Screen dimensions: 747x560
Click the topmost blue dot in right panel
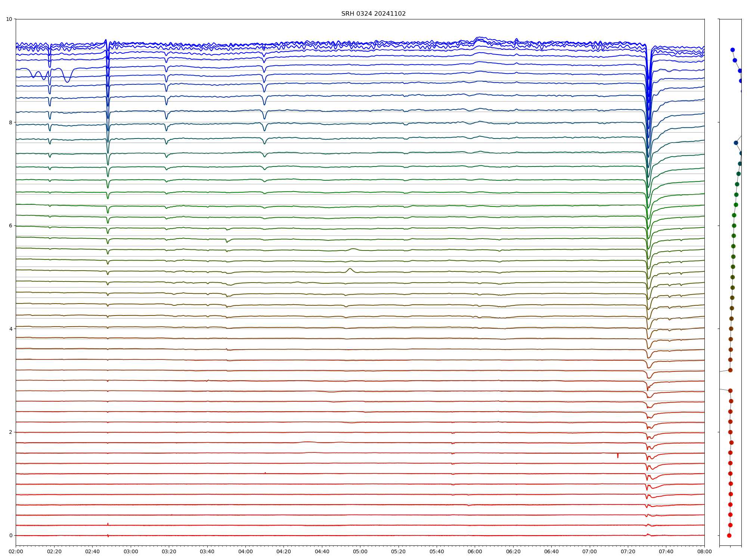pyautogui.click(x=732, y=50)
